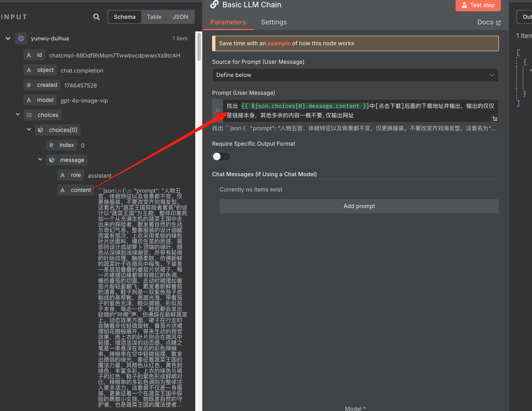Click the string type icon beside role
532x411 pixels.
pyautogui.click(x=63, y=175)
